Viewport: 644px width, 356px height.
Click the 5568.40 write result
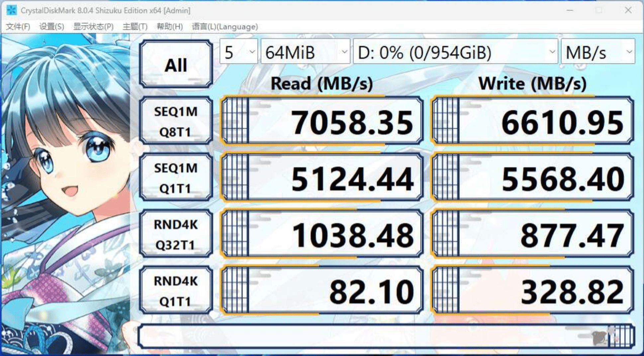click(532, 177)
